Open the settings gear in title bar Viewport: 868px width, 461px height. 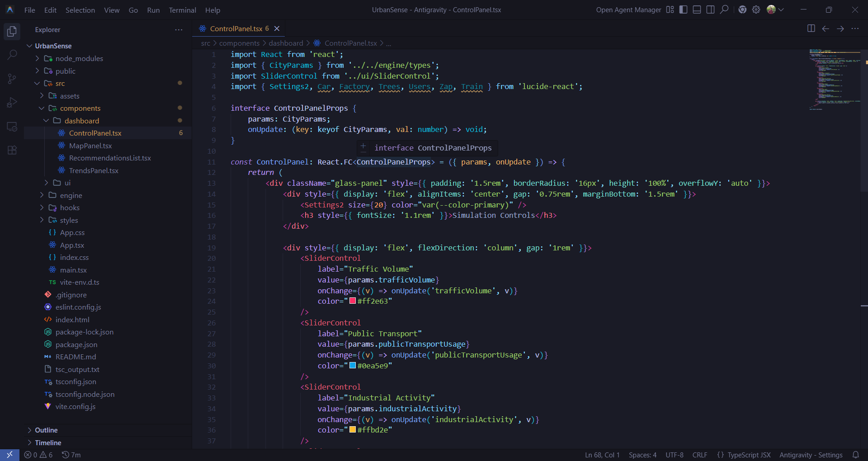pos(756,9)
